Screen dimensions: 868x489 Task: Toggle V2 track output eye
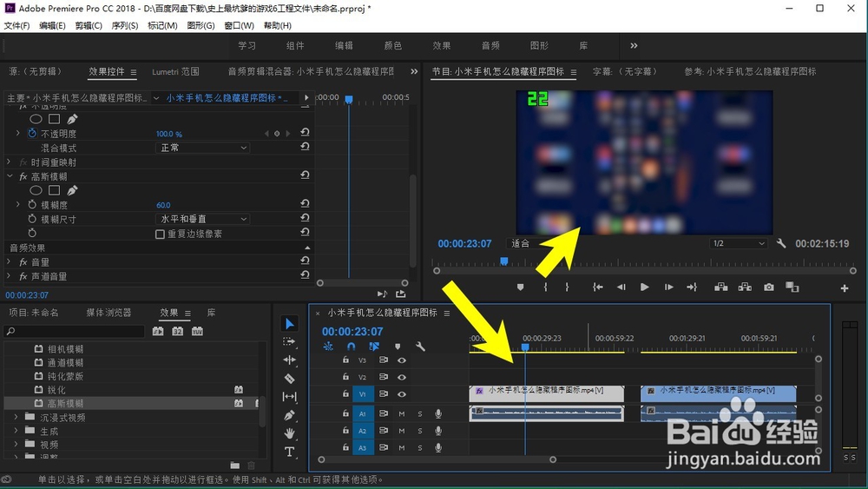point(402,377)
